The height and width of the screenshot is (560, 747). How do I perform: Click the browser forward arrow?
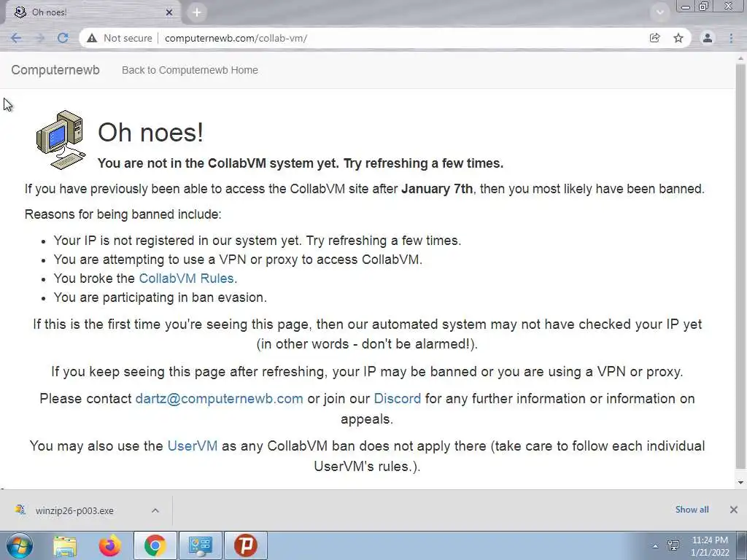[x=40, y=38]
